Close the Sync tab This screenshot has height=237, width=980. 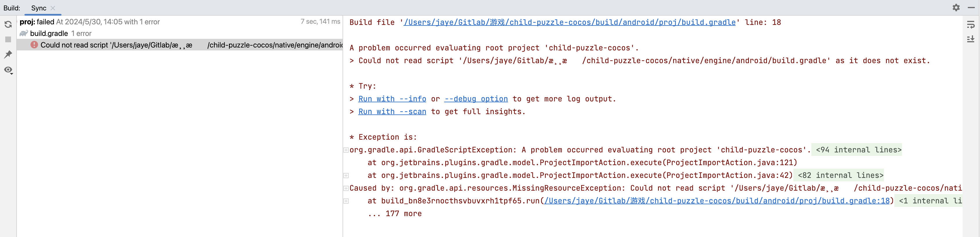53,8
